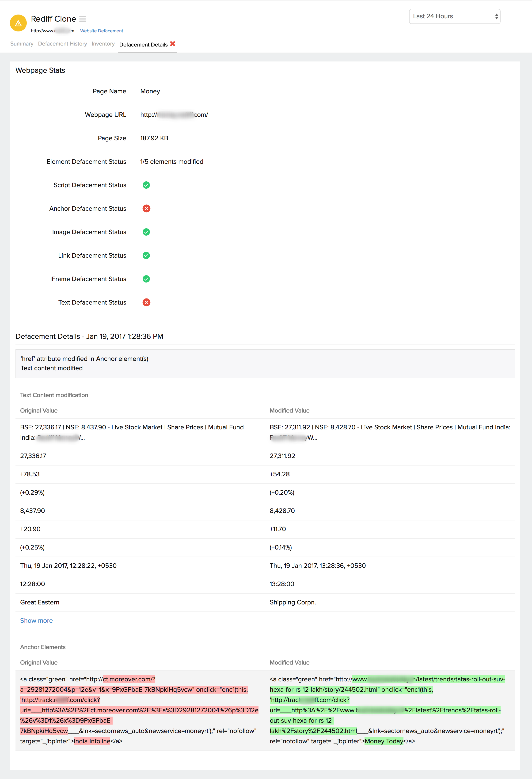Screen dimensions: 532x779
Task: Click Text Defacement Status red error icon
Action: pyautogui.click(x=146, y=302)
